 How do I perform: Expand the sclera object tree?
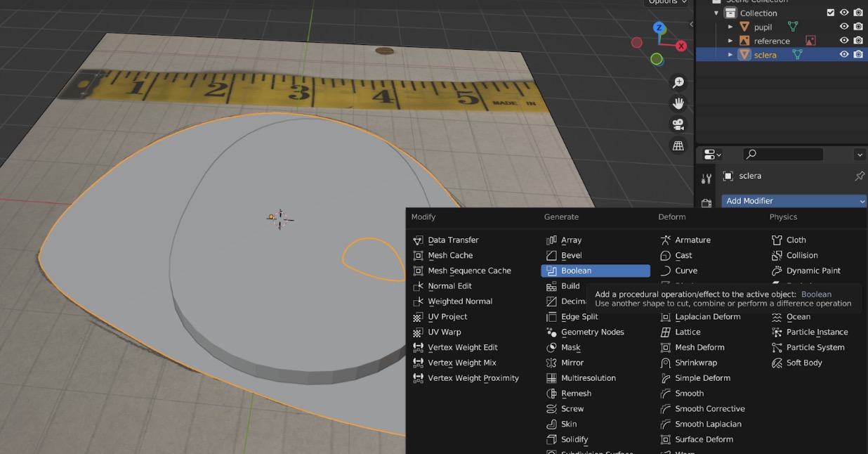tap(730, 54)
